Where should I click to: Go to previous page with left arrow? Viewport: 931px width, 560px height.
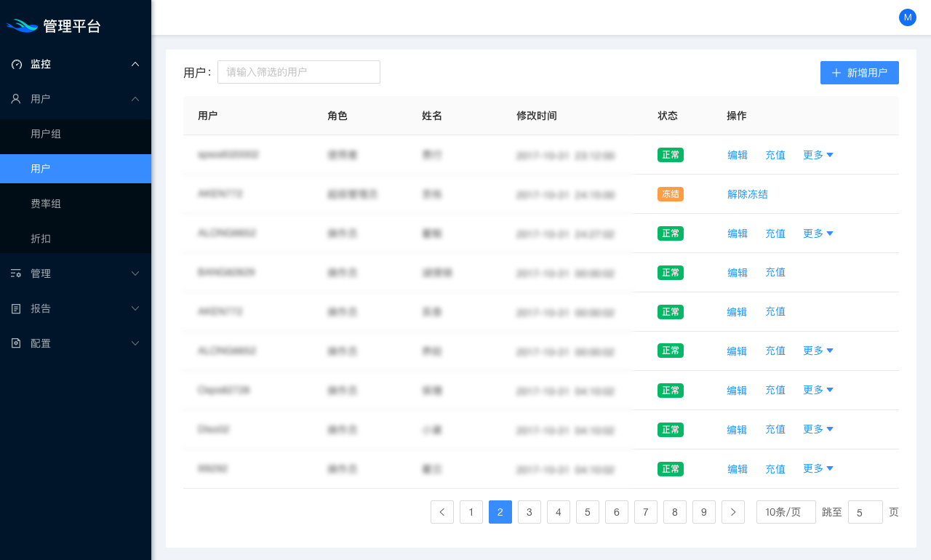click(442, 512)
